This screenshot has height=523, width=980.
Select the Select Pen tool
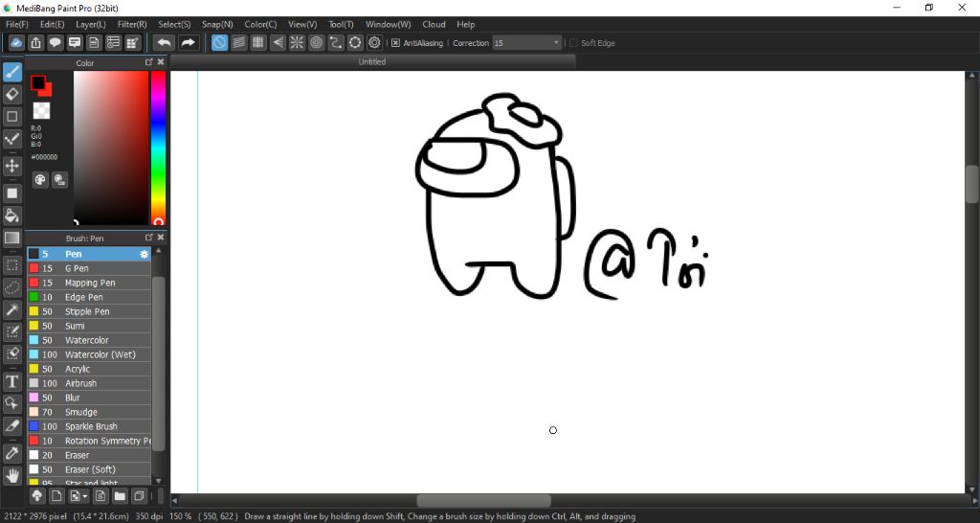point(11,331)
